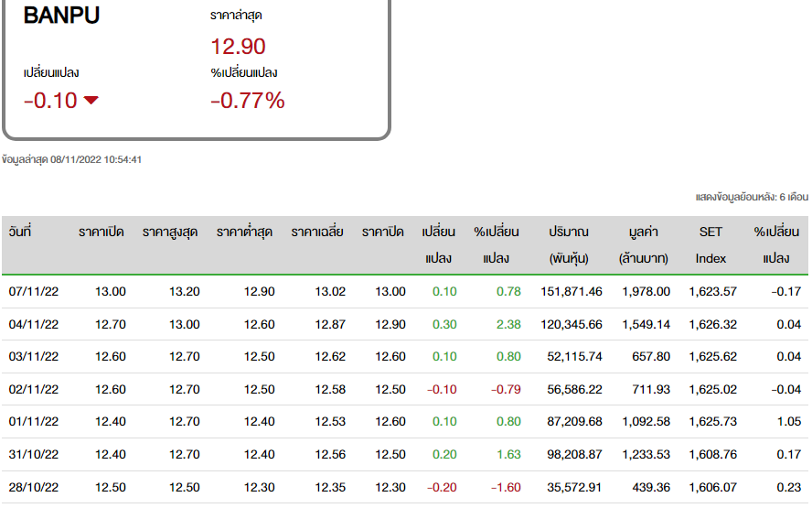Click volume value 98,208.87
The image size is (812, 508).
(574, 455)
